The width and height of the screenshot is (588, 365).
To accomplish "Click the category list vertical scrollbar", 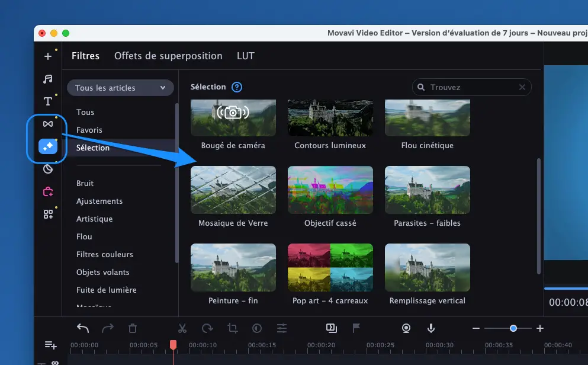I will (176, 182).
